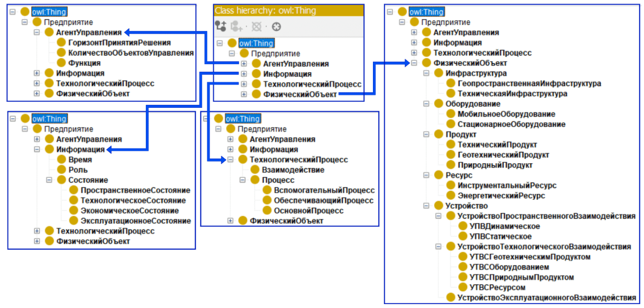Click the class icon beside ПриродныйПродукт
644x308 pixels.
tap(450, 165)
